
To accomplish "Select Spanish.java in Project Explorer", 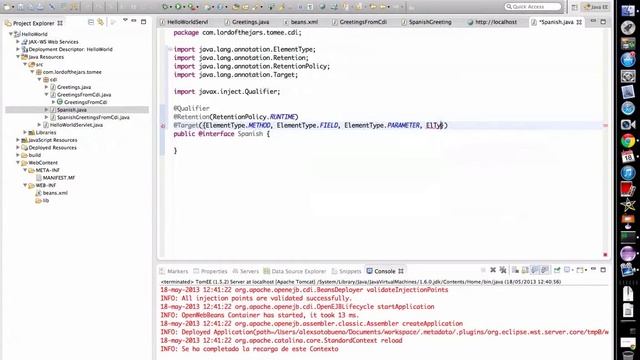I will pyautogui.click(x=71, y=110).
